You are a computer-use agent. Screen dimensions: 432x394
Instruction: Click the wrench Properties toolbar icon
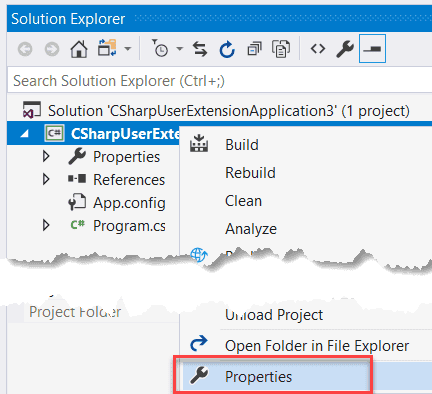point(345,49)
